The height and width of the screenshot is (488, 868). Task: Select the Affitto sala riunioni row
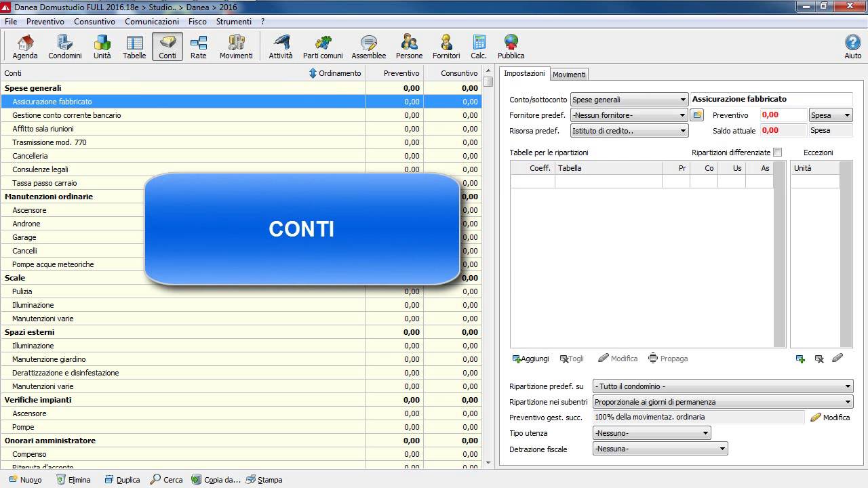[241, 129]
